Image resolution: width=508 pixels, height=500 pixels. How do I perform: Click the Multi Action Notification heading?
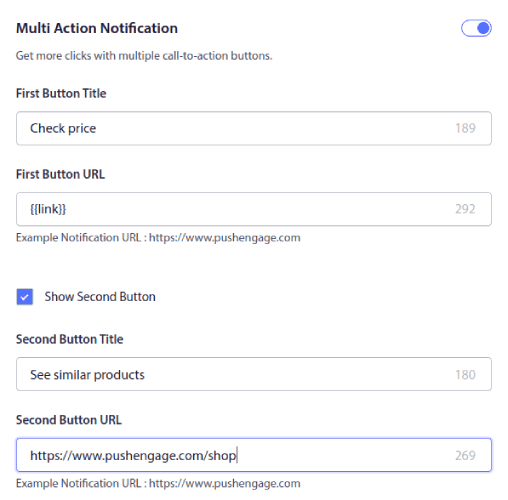(x=97, y=28)
